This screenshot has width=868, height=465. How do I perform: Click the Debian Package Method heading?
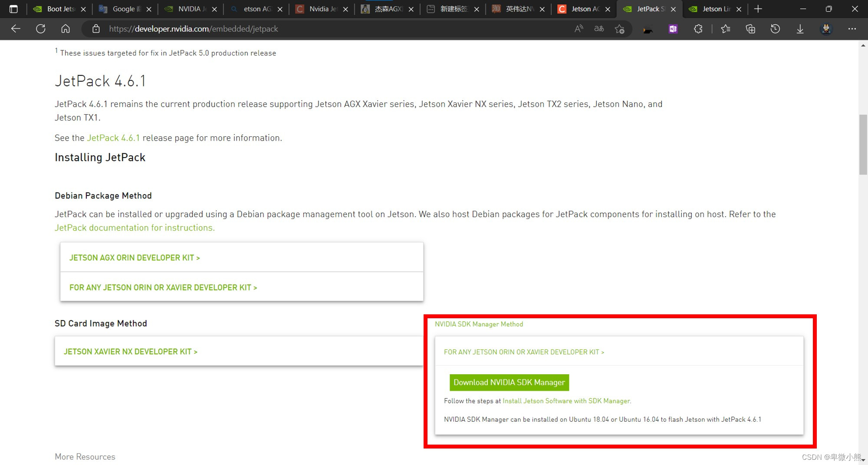pos(103,196)
